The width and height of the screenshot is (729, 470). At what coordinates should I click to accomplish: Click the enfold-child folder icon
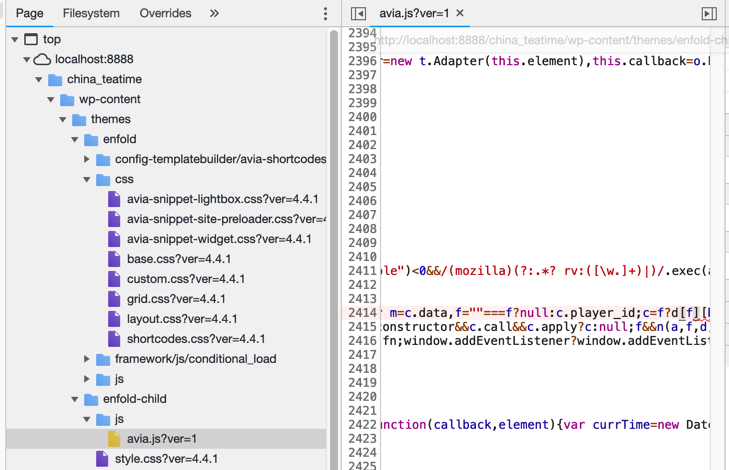point(91,399)
